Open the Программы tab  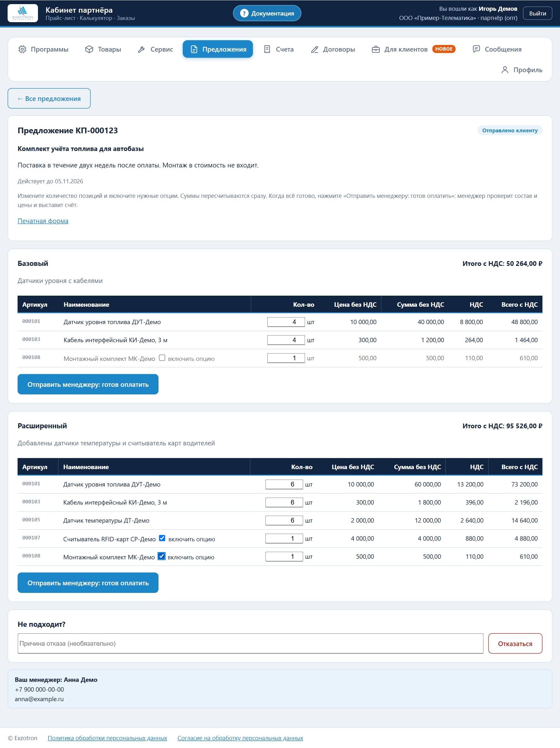click(x=43, y=49)
